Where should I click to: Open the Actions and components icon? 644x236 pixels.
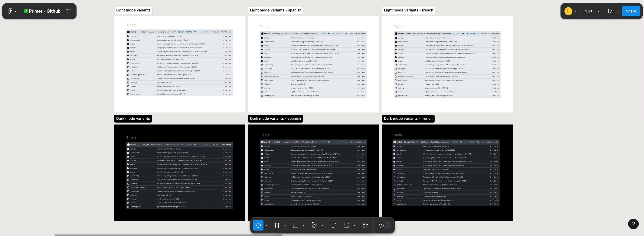pyautogui.click(x=365, y=225)
